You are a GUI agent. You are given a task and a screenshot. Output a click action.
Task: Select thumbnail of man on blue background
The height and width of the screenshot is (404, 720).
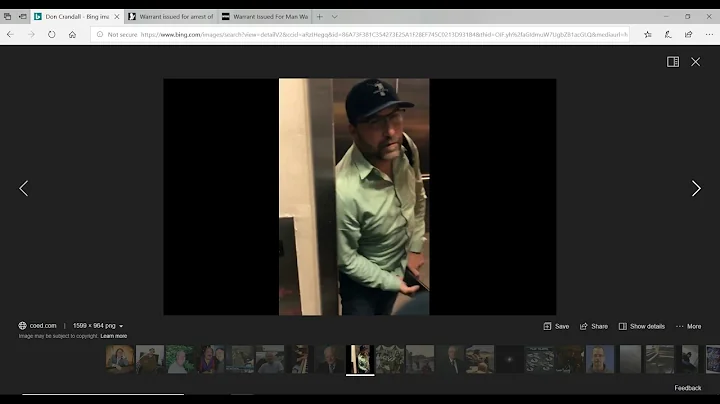600,359
